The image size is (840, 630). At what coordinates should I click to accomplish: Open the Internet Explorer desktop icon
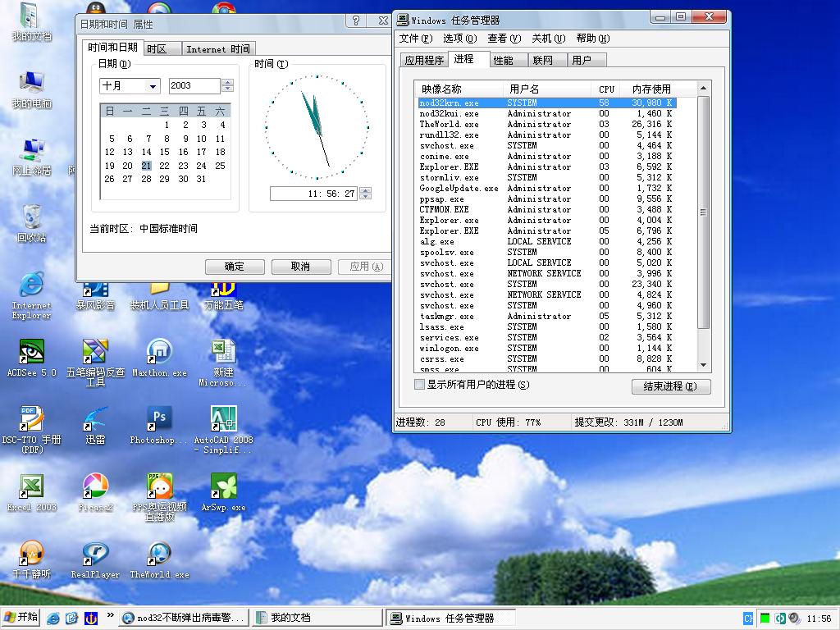pos(31,285)
